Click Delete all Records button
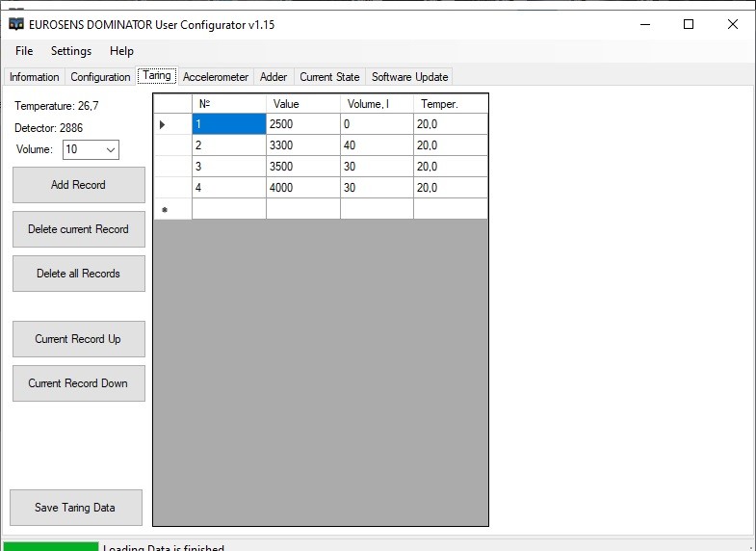 click(79, 274)
